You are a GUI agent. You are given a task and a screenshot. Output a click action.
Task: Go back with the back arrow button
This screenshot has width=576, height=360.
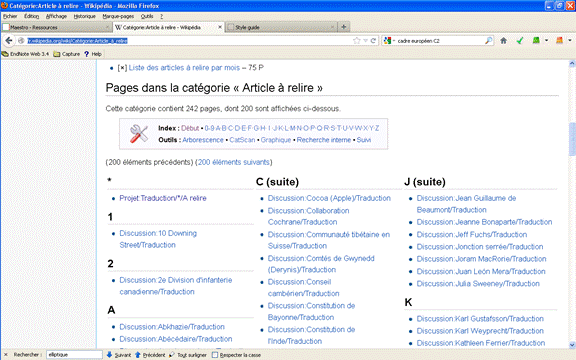(9, 40)
